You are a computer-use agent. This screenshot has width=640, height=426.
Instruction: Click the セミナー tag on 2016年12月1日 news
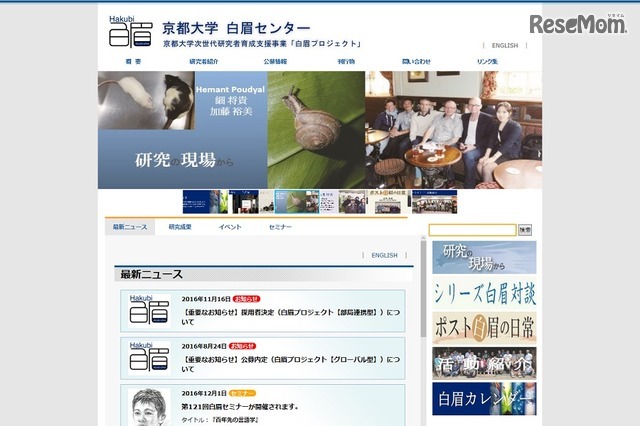242,393
